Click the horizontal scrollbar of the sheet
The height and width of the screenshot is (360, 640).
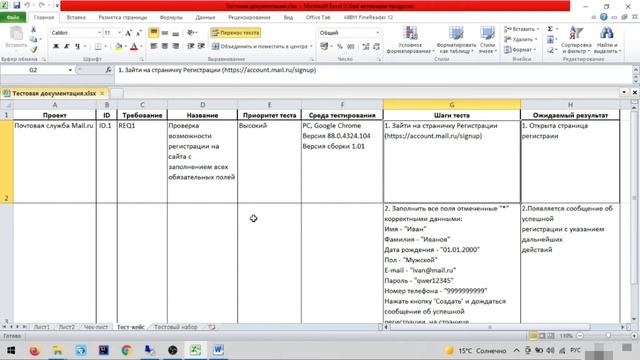(x=490, y=327)
